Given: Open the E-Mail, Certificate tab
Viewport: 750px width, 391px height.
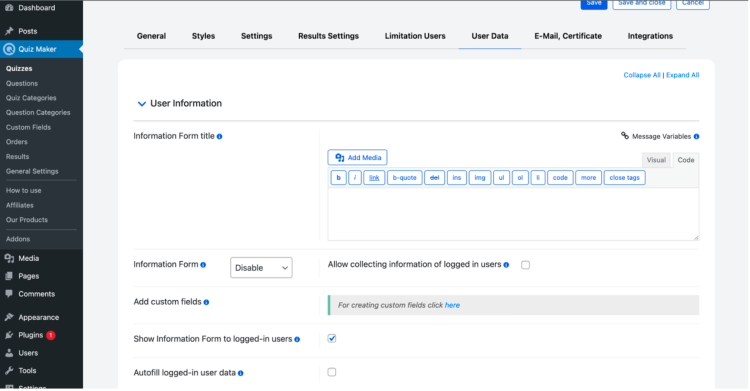Looking at the screenshot, I should pyautogui.click(x=568, y=36).
